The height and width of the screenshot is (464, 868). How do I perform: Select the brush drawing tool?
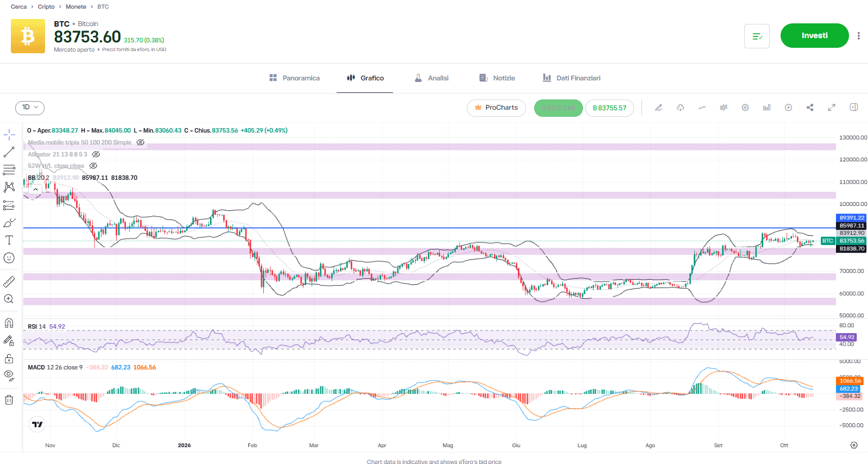(x=9, y=223)
